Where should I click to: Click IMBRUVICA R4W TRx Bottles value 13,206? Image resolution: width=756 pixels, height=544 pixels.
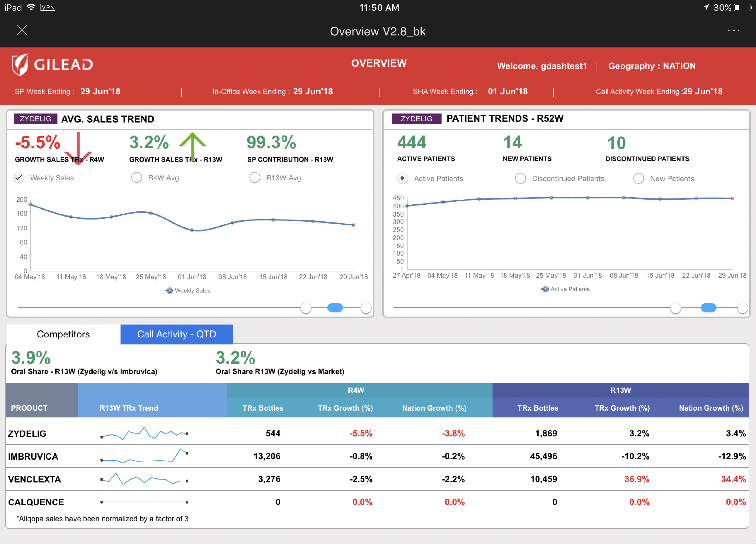pos(267,456)
